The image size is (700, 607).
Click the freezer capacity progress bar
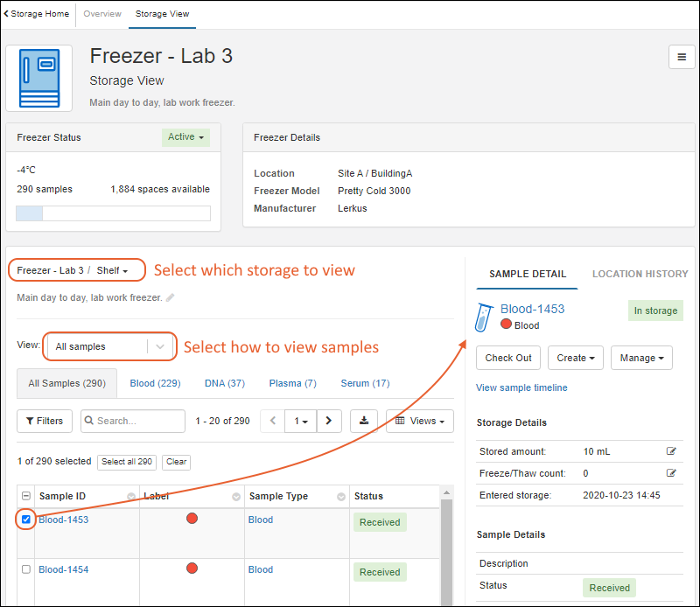coord(113,213)
